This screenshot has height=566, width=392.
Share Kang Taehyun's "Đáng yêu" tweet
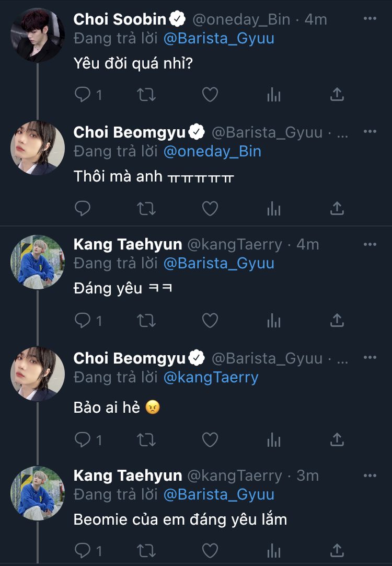click(337, 320)
